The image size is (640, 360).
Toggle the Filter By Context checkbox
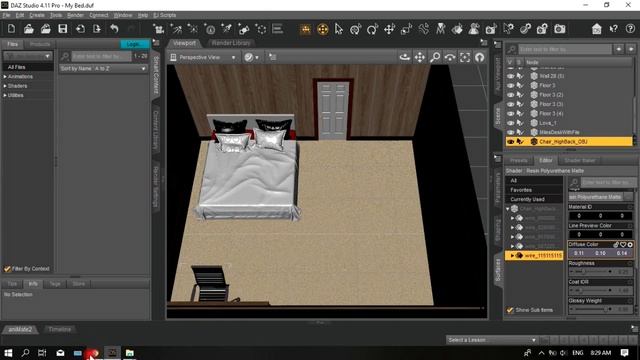(7, 269)
